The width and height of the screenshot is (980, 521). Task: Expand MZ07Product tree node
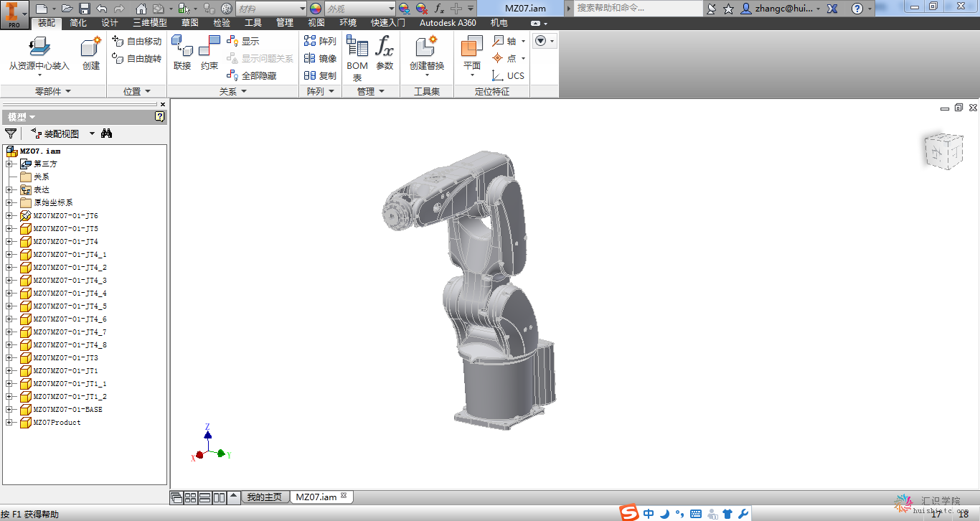click(9, 422)
